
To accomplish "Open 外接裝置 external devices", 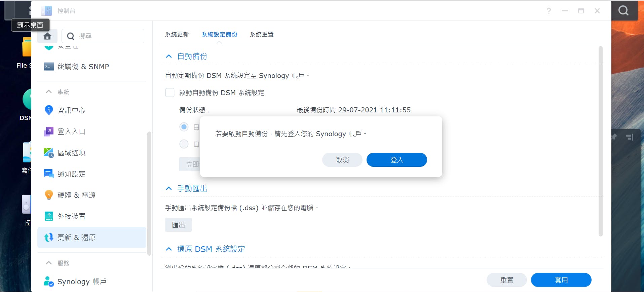I will coord(71,216).
